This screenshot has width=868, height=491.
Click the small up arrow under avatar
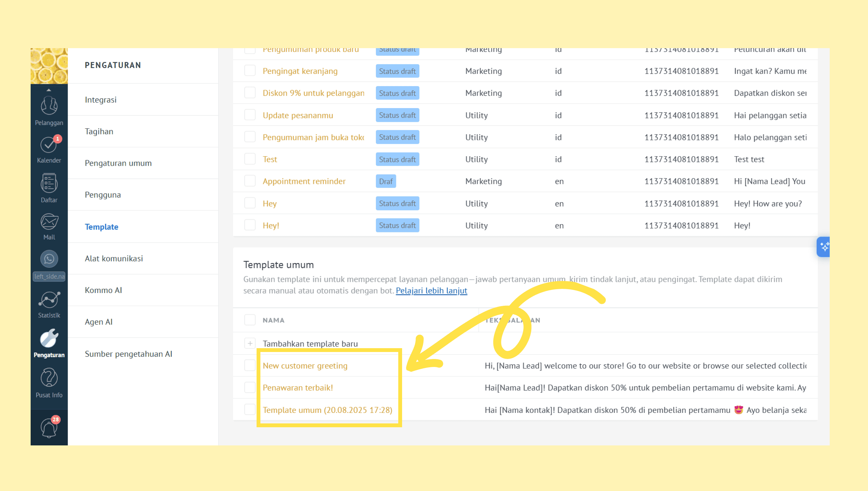(x=49, y=90)
